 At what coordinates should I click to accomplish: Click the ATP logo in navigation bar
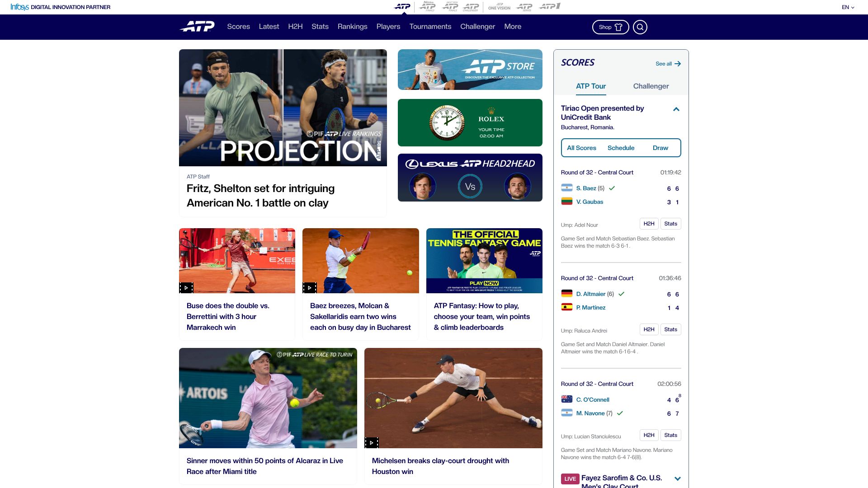tap(198, 27)
